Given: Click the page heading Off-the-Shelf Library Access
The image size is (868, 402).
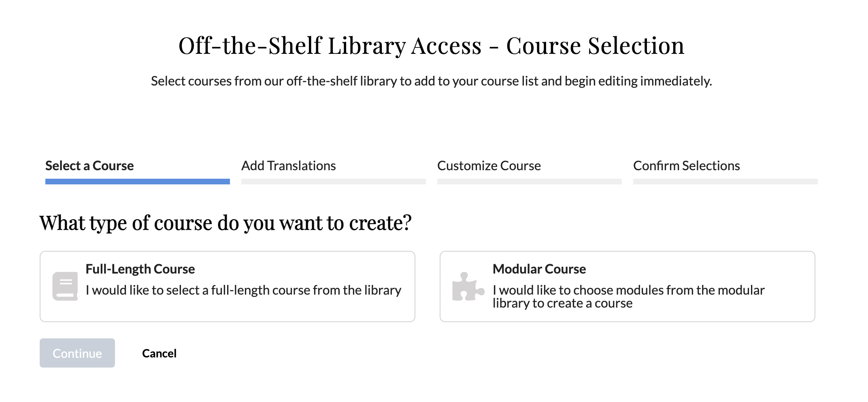Looking at the screenshot, I should click(x=431, y=45).
